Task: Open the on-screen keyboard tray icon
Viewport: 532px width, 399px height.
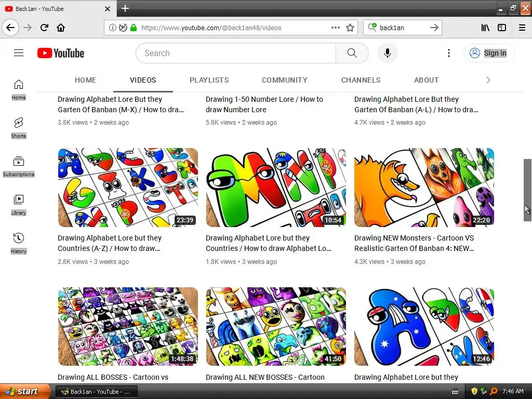Action: [x=455, y=392]
